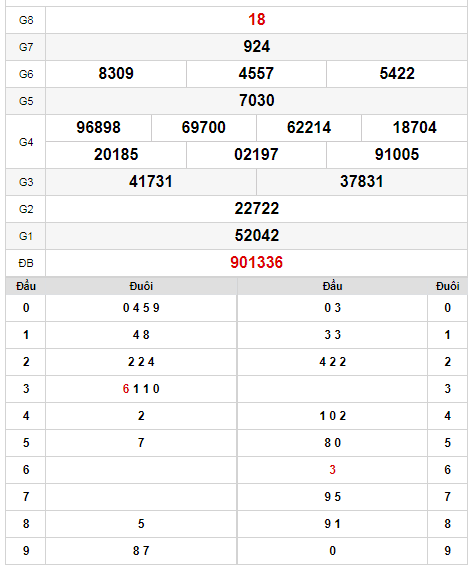474x569 pixels.
Task: Click G6 number 8309
Action: [x=116, y=73]
